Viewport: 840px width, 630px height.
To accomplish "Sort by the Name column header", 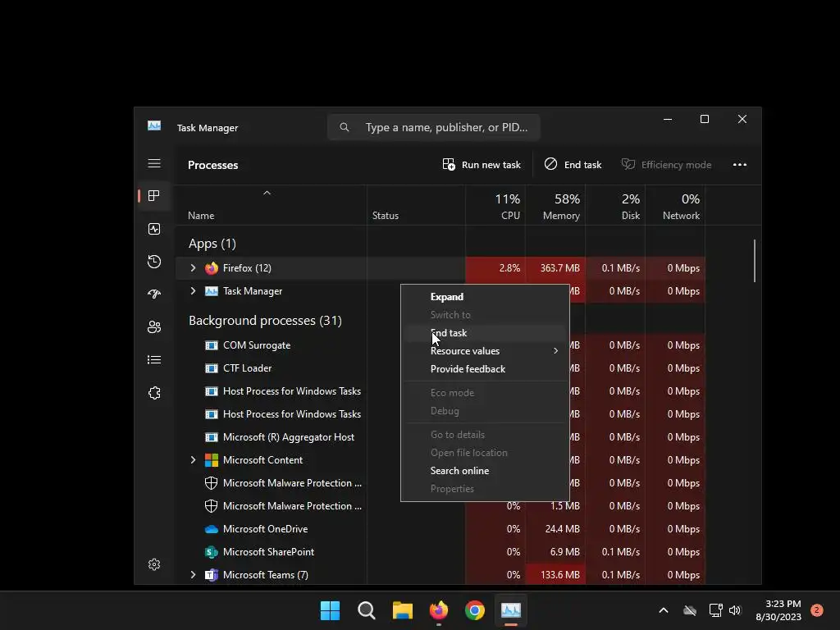I will point(272,206).
